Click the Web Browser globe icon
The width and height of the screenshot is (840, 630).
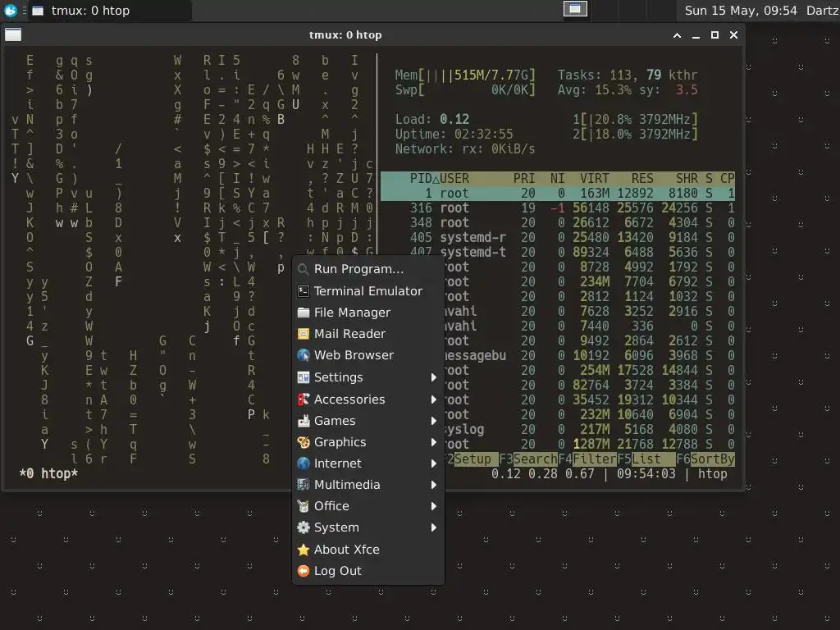coord(304,355)
